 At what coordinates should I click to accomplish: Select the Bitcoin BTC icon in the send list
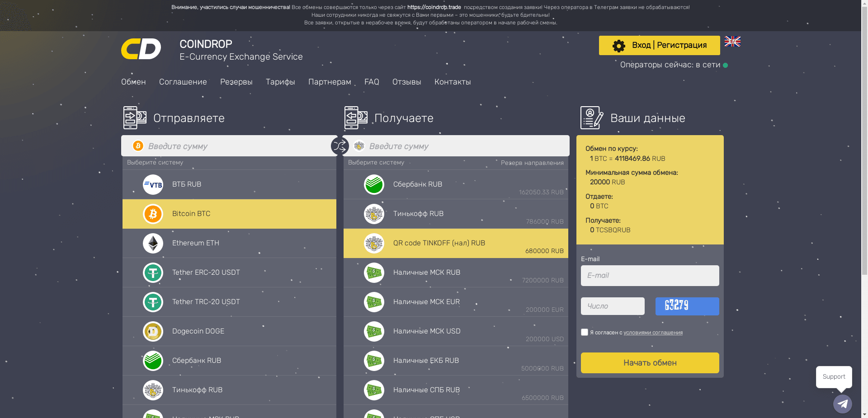pos(153,214)
